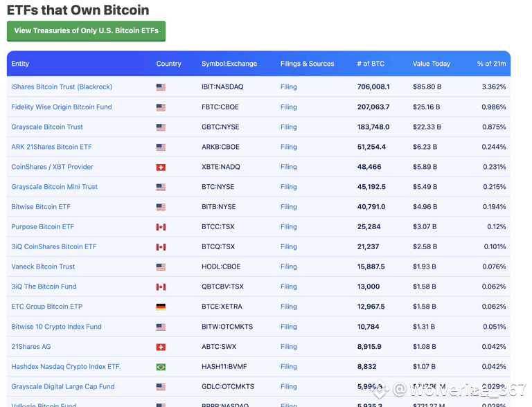Click US flag in Grayscale Bitcoin Trust row
Image resolution: width=532 pixels, height=407 pixels.
click(x=161, y=127)
